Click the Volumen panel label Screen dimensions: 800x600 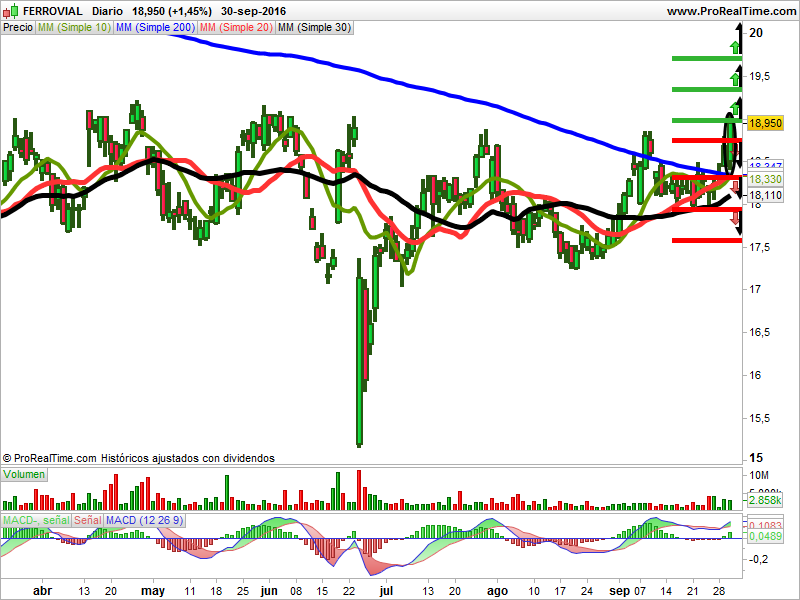point(24,474)
